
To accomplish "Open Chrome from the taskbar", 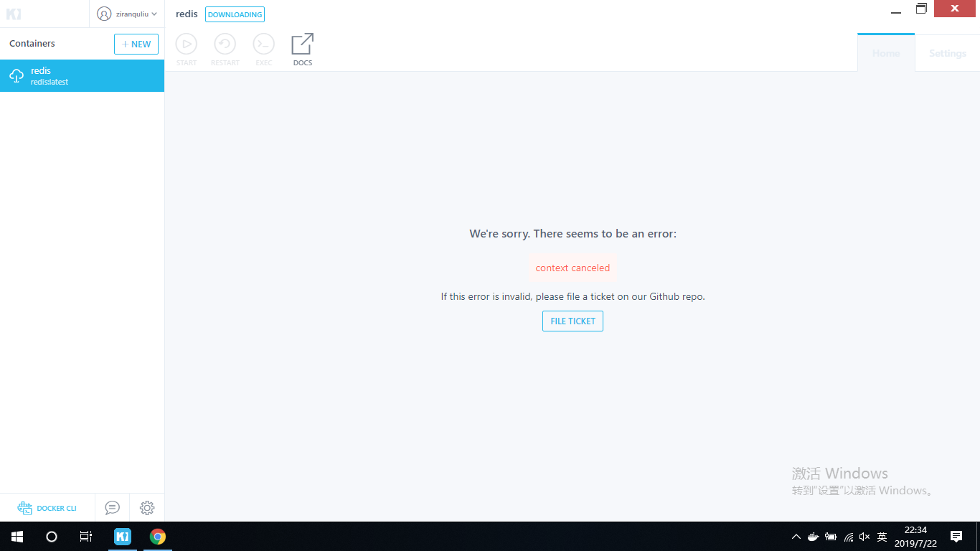I will (157, 536).
